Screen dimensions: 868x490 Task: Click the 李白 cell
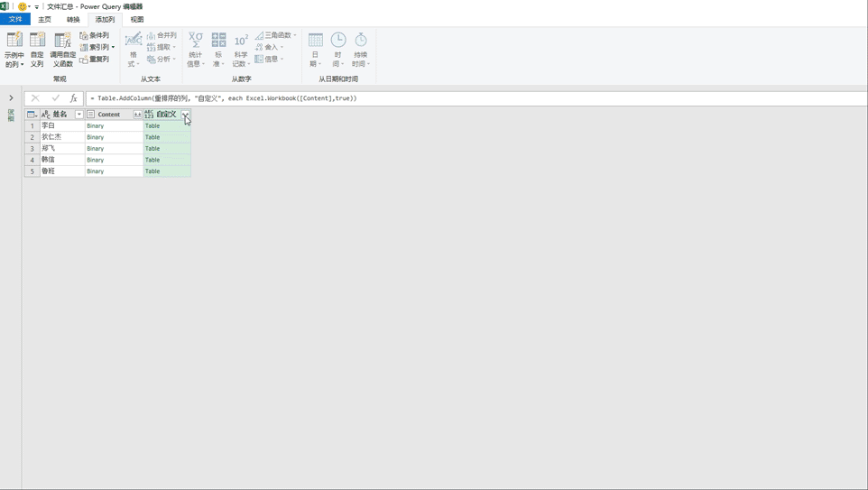pyautogui.click(x=62, y=125)
